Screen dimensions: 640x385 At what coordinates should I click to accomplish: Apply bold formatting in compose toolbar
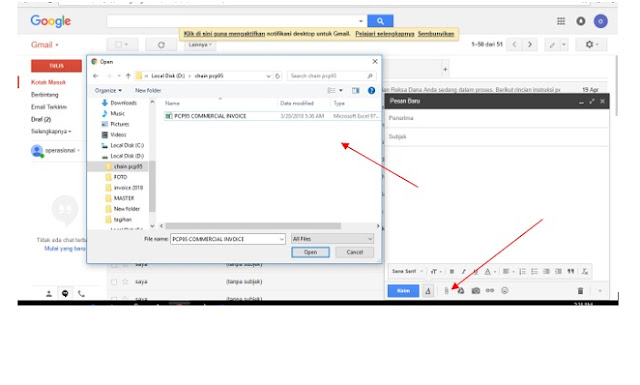452,272
